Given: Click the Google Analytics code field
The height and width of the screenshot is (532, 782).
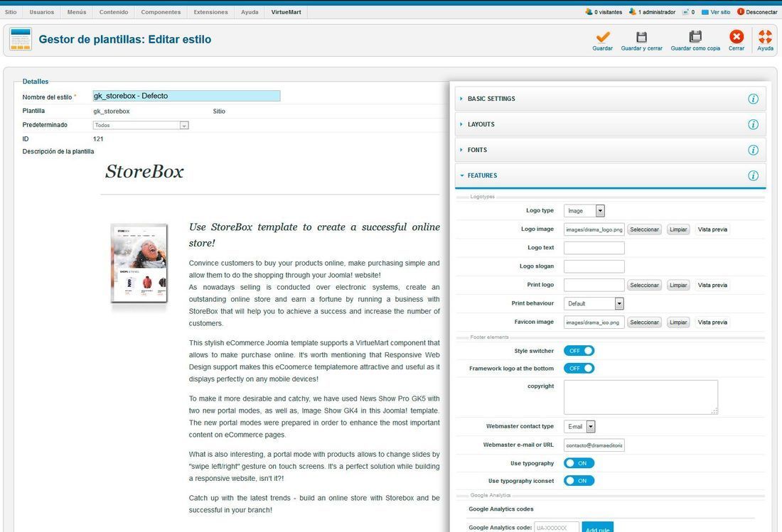Looking at the screenshot, I should (x=557, y=527).
